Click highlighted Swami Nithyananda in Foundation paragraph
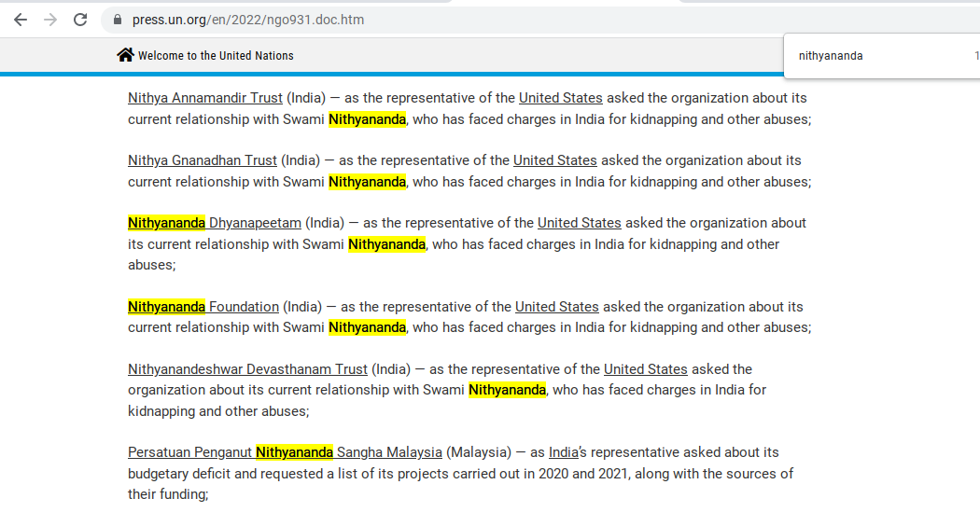Image resolution: width=980 pixels, height=526 pixels. click(368, 327)
